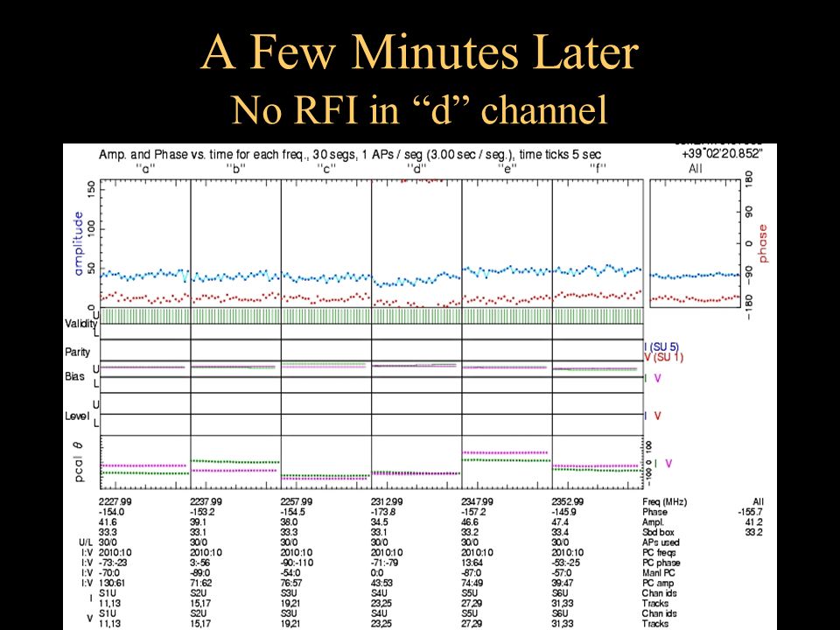Click the "V (SU 1)" legend entry

tap(664, 357)
